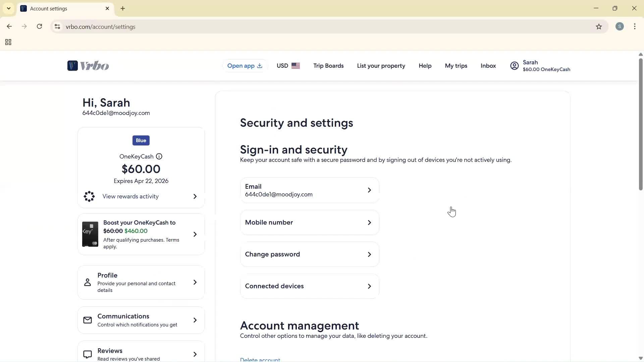Open Change password option
644x362 pixels.
point(309,254)
